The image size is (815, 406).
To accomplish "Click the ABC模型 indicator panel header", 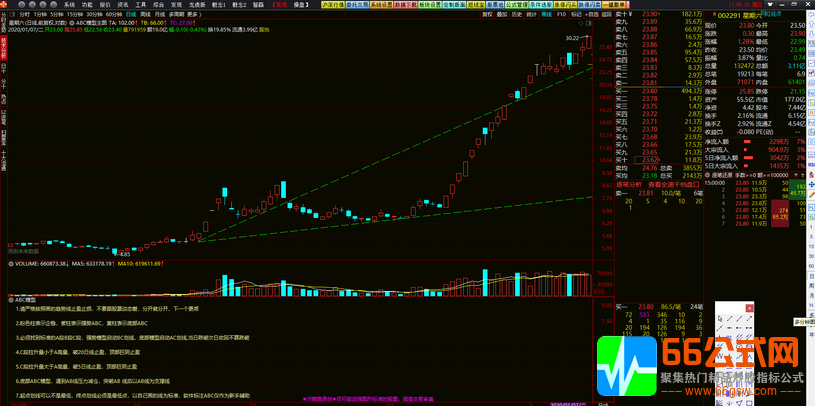I will pos(24,299).
